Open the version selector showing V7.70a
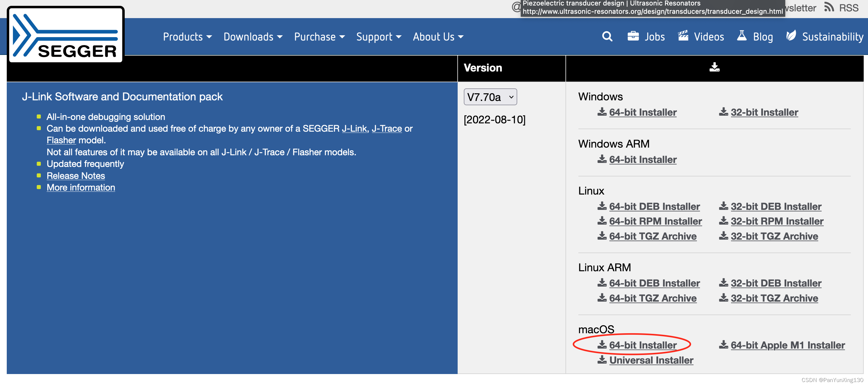This screenshot has width=868, height=386. coord(490,97)
